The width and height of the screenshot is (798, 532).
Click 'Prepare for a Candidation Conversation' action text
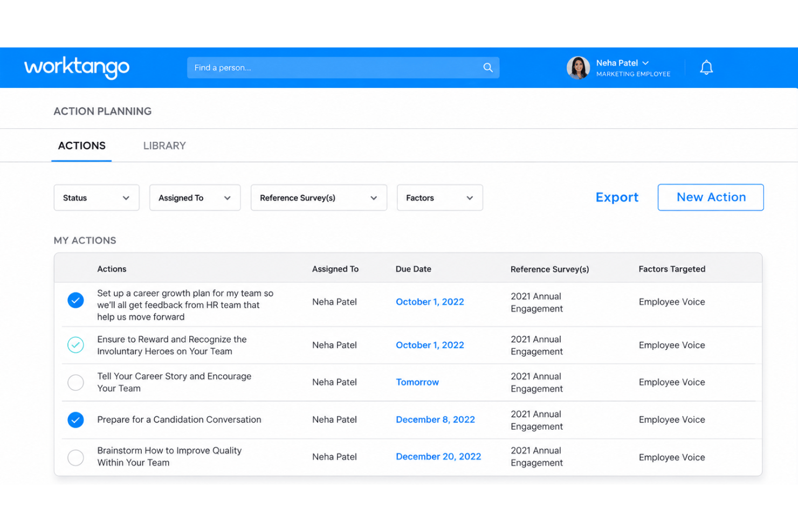pyautogui.click(x=179, y=419)
